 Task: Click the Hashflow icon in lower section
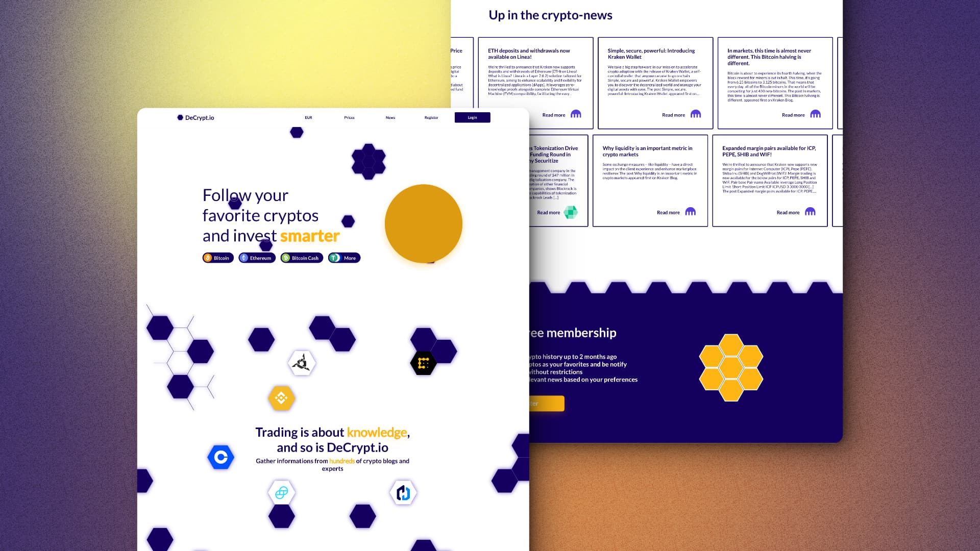point(402,492)
